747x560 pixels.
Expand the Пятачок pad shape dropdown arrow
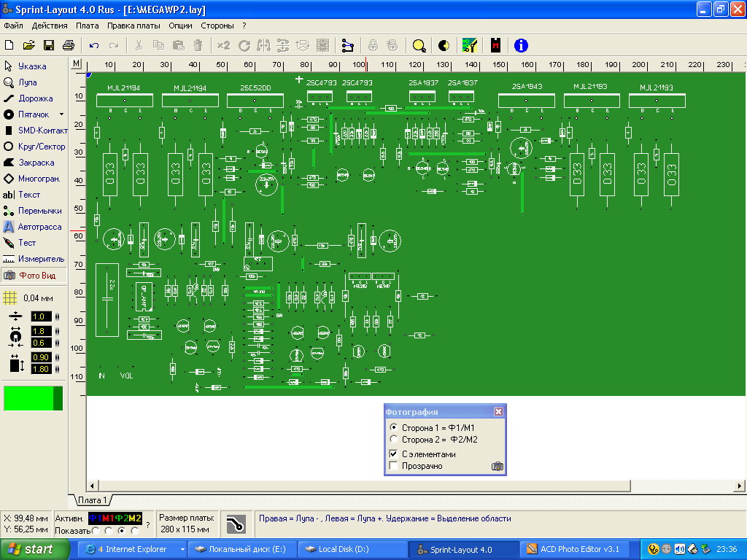pos(61,114)
